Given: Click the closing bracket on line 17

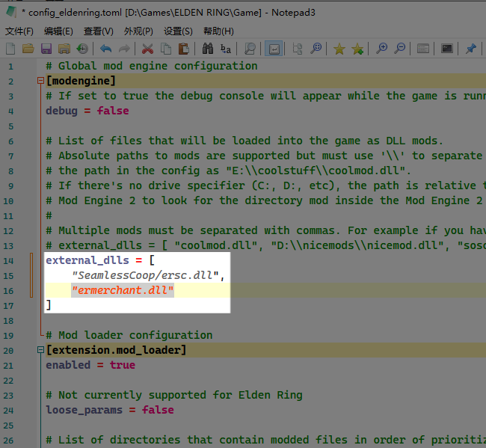Looking at the screenshot, I should (49, 305).
